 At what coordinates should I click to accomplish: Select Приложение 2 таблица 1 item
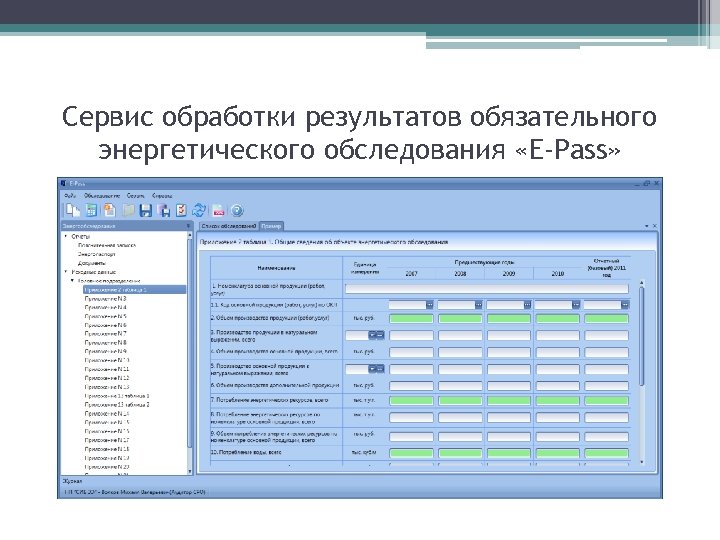(x=135, y=290)
